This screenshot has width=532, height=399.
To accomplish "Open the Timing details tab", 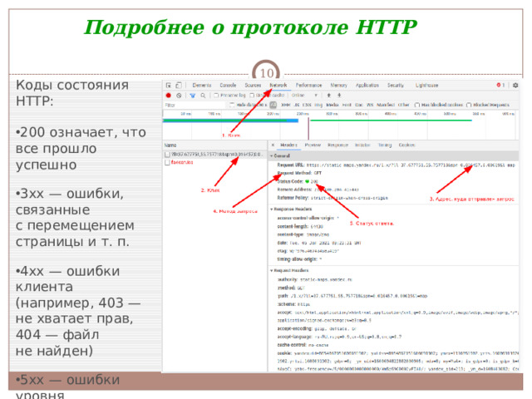I will (x=385, y=145).
